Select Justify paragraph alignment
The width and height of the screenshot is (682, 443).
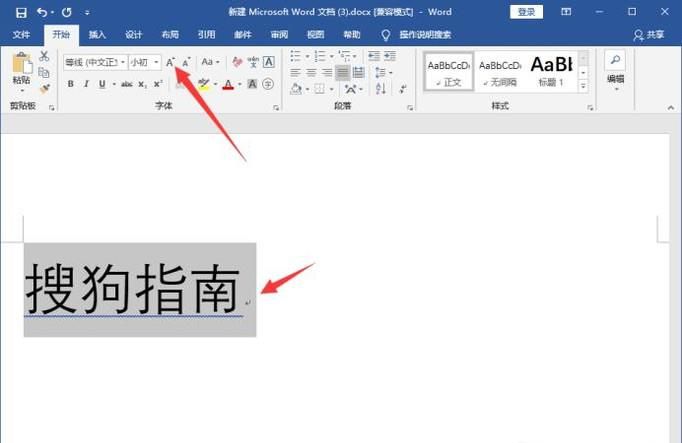pos(343,72)
